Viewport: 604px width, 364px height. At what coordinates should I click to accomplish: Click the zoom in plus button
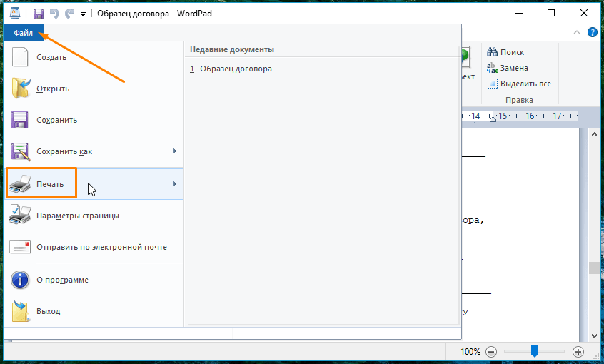click(578, 352)
